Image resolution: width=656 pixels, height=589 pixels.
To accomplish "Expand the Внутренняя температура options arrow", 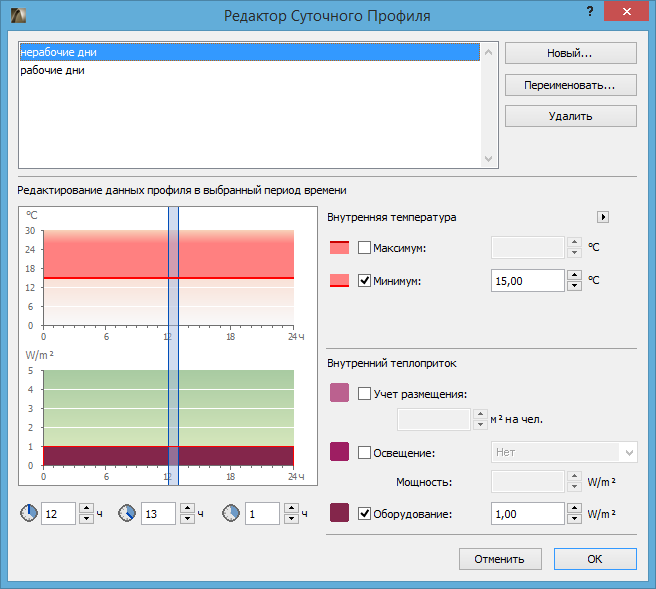I will 603,217.
